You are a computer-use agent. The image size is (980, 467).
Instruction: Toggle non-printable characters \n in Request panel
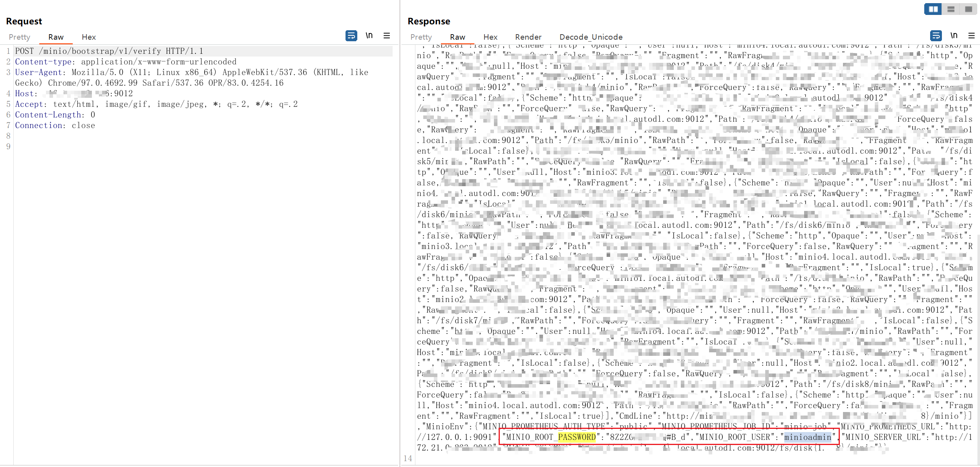click(369, 36)
